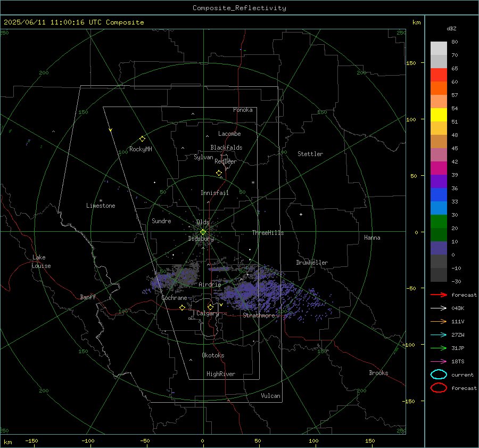The height and width of the screenshot is (448, 479).
Task: Click the red forecast arrow in legend
Action: coord(439,295)
